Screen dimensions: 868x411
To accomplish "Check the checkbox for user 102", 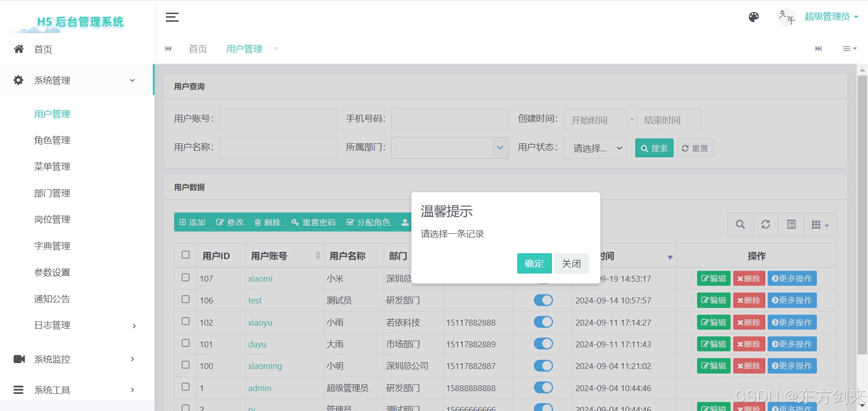I will (185, 321).
